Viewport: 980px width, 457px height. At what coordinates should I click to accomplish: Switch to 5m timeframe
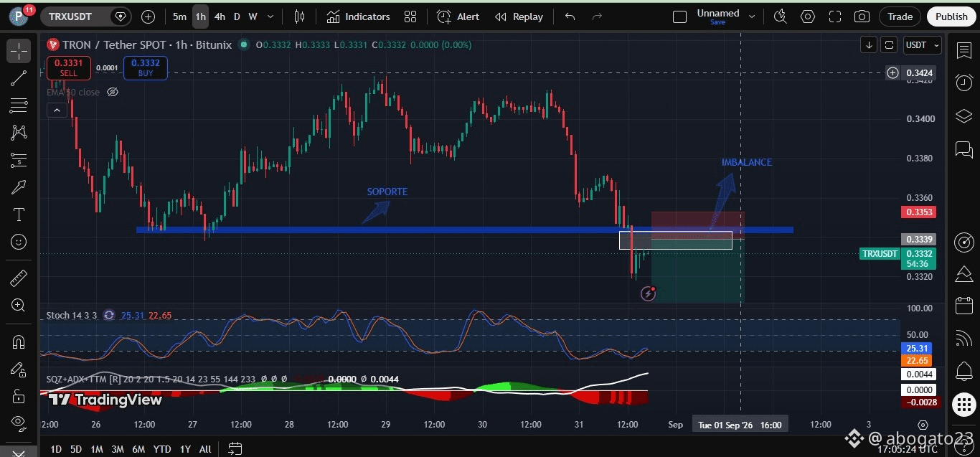(x=179, y=17)
